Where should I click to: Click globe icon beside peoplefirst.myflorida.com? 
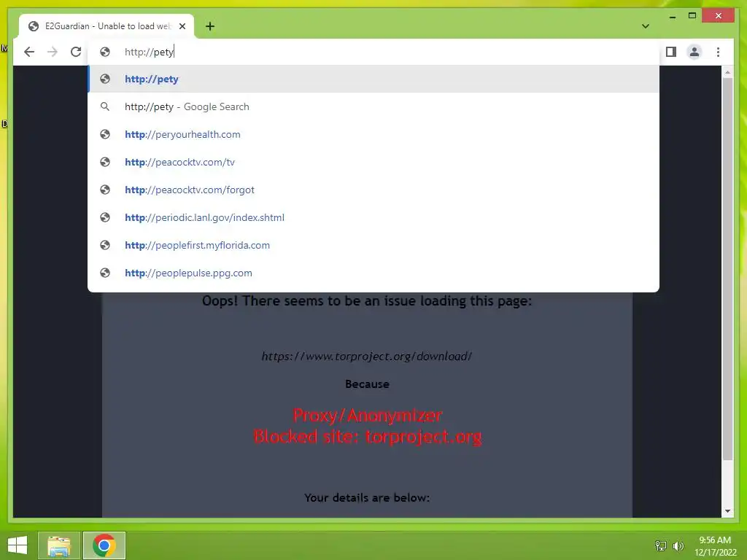click(x=105, y=245)
